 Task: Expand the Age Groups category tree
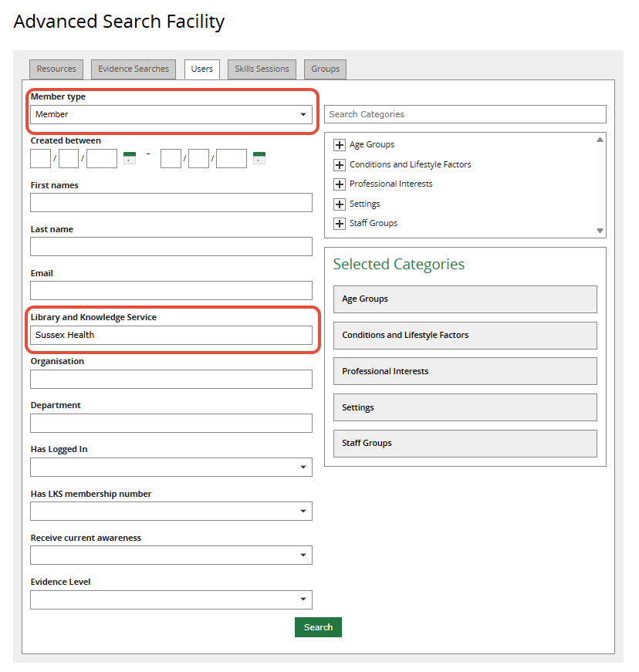pos(340,145)
